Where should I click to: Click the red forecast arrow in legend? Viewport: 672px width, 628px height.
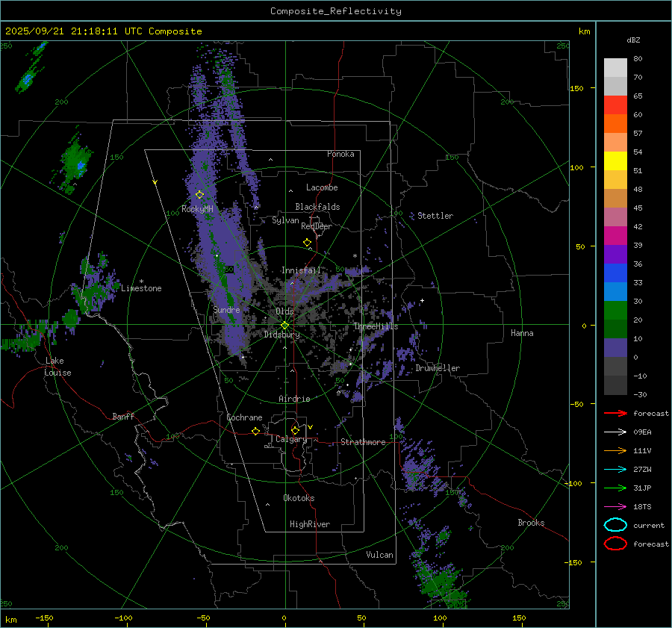click(x=615, y=413)
